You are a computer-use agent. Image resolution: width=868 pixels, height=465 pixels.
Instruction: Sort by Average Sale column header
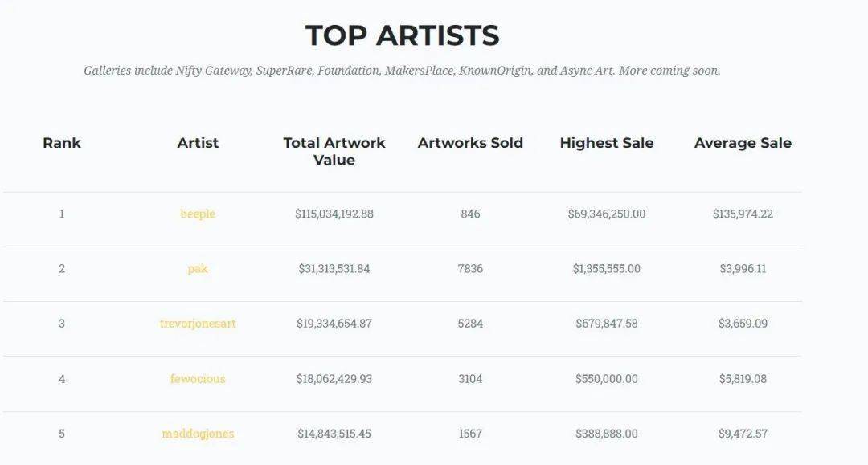[743, 143]
